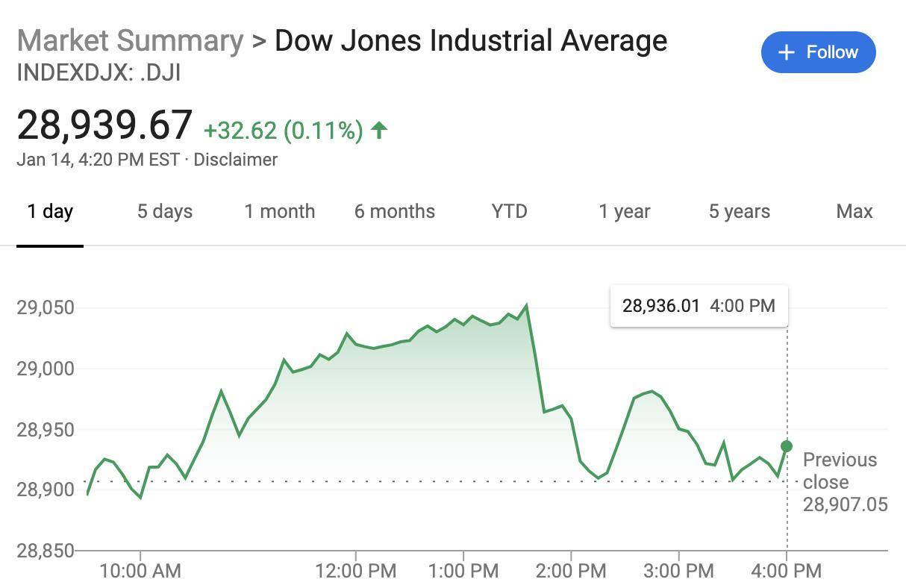
Task: Switch to the 5 days tab
Action: click(x=164, y=212)
